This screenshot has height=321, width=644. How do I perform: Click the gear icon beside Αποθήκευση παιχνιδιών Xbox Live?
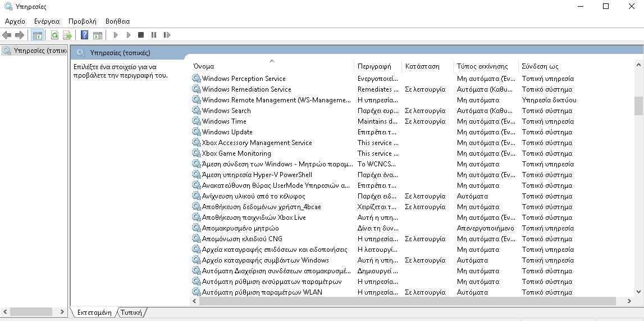(197, 218)
